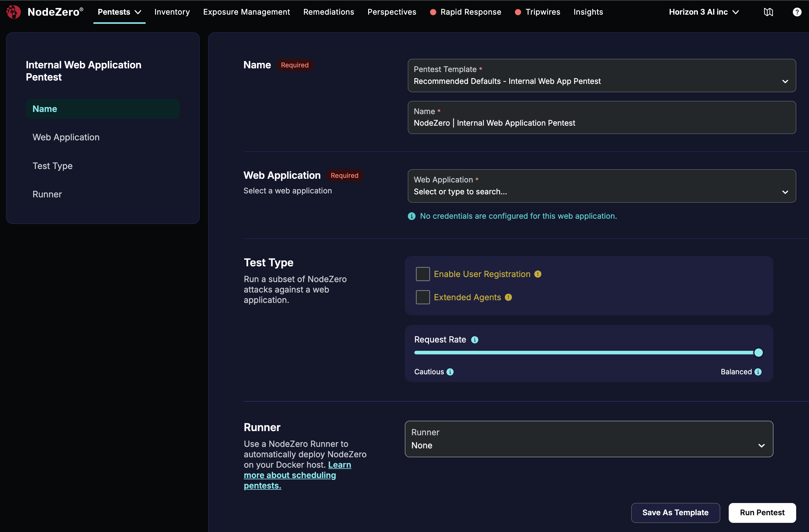Switch to Perspectives
This screenshot has height=532, width=809.
tap(392, 12)
